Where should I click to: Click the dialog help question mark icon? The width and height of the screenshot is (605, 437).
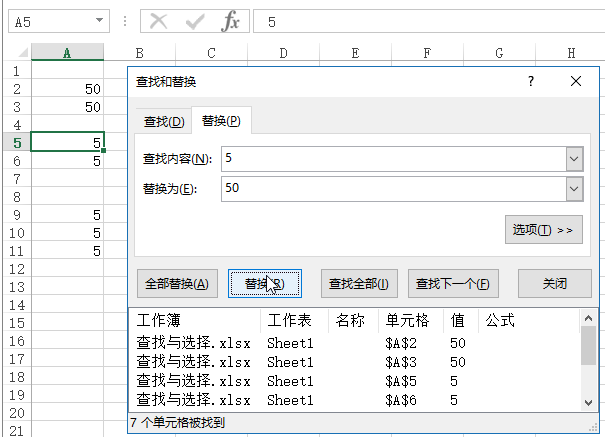[x=531, y=83]
